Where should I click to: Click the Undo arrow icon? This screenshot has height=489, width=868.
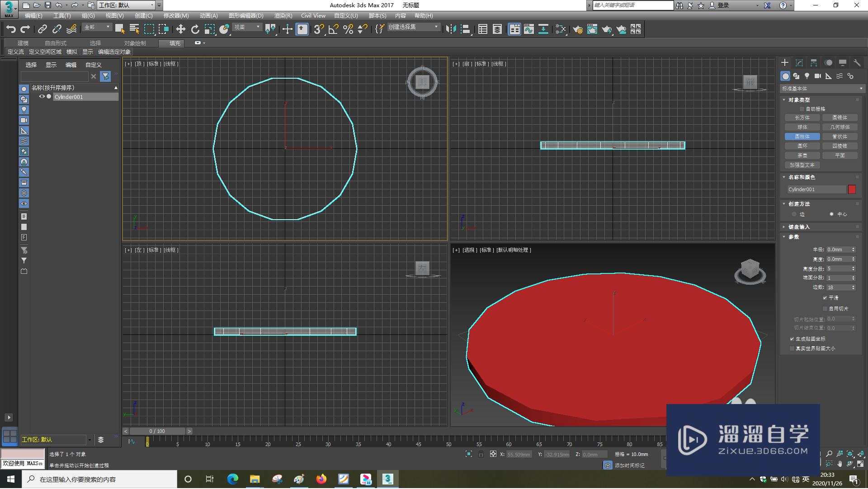pos(11,29)
